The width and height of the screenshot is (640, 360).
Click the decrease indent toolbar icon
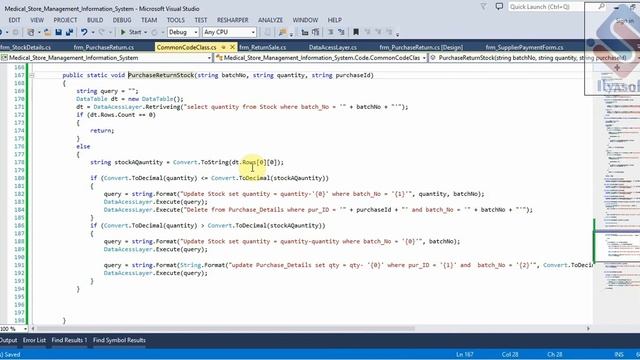point(304,32)
